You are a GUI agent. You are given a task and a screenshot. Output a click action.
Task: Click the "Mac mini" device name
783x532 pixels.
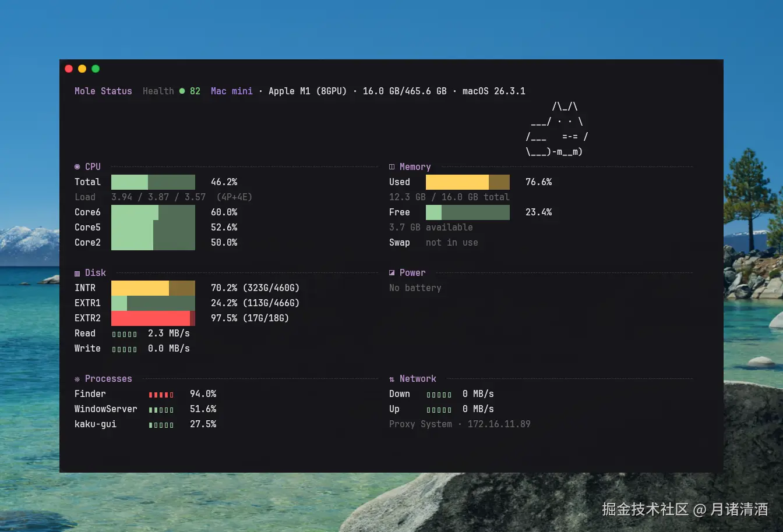point(232,91)
